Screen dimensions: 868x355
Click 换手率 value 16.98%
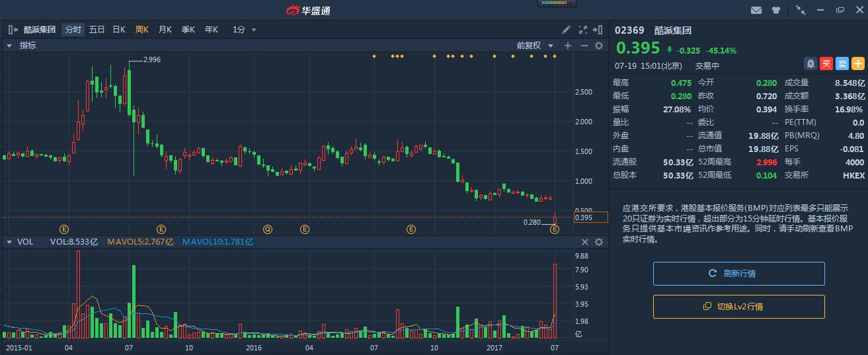850,109
